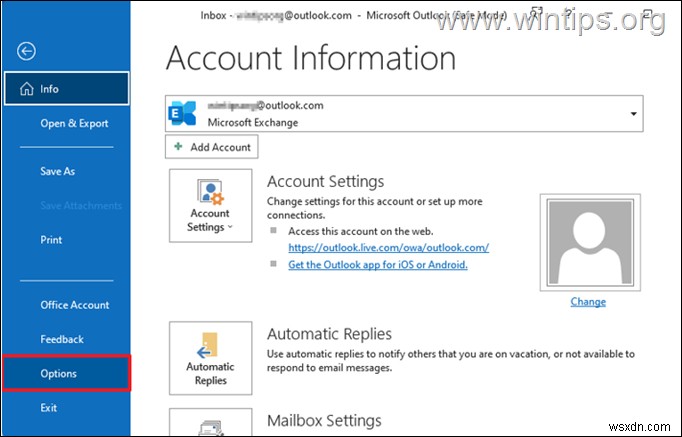Go back using the circled arrow icon

click(26, 51)
